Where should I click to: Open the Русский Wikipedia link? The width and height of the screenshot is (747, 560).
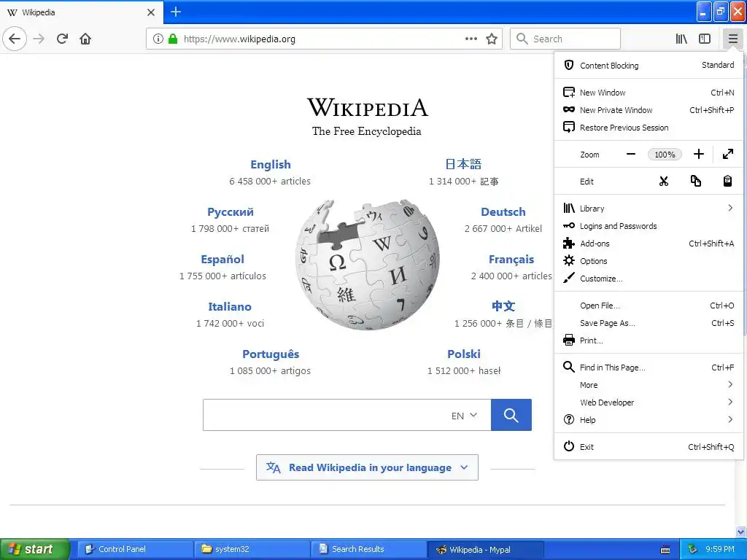point(230,212)
